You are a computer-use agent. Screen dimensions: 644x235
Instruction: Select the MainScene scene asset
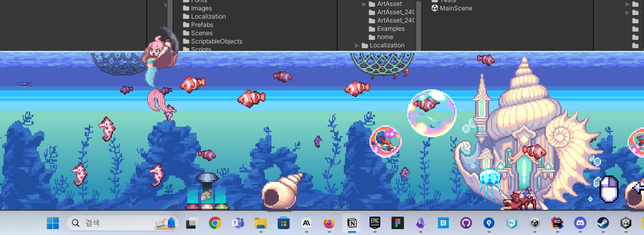456,8
